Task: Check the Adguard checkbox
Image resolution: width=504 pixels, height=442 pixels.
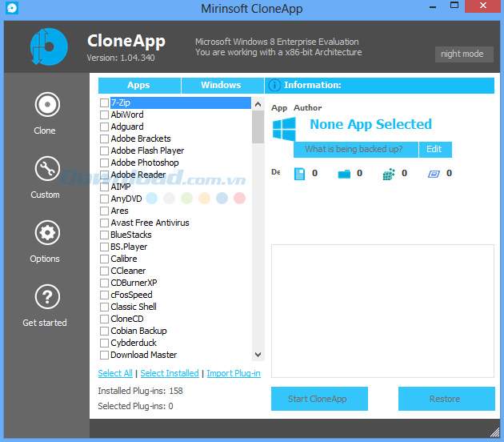Action: [x=104, y=127]
